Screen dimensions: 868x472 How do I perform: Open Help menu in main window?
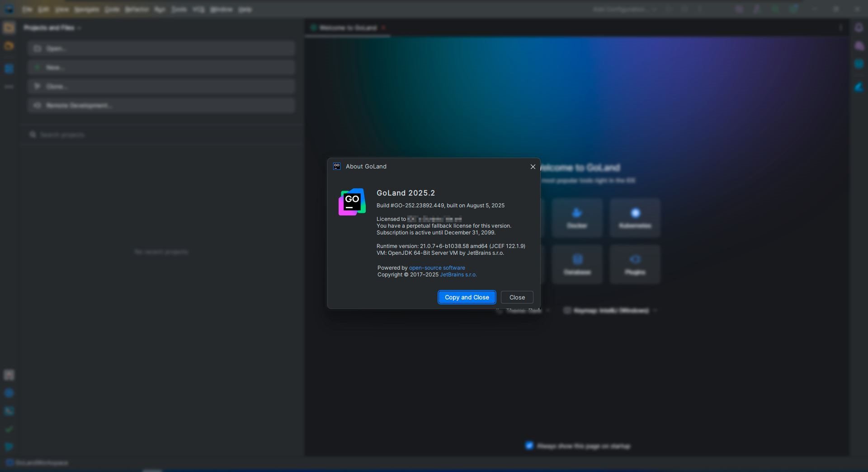(x=245, y=9)
